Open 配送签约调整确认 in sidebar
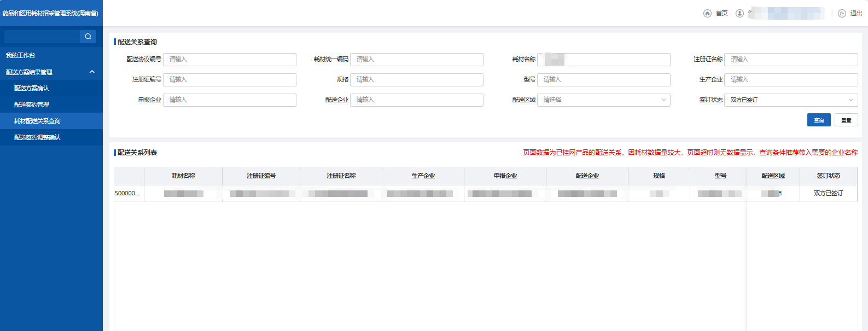 coord(37,137)
